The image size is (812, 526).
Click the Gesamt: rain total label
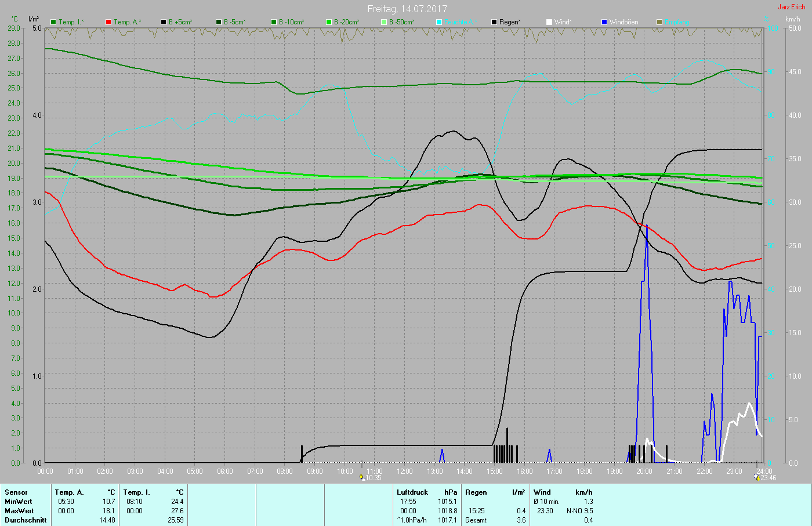(x=476, y=520)
